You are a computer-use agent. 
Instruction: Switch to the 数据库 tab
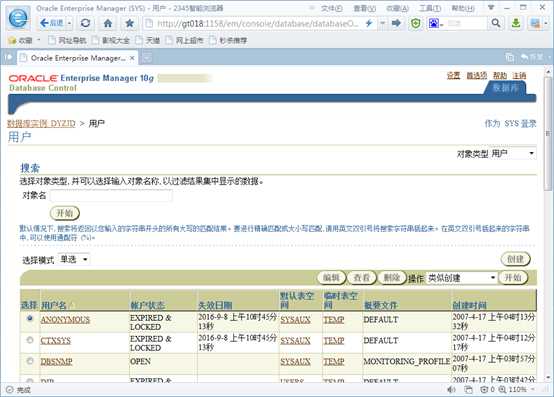pos(506,88)
